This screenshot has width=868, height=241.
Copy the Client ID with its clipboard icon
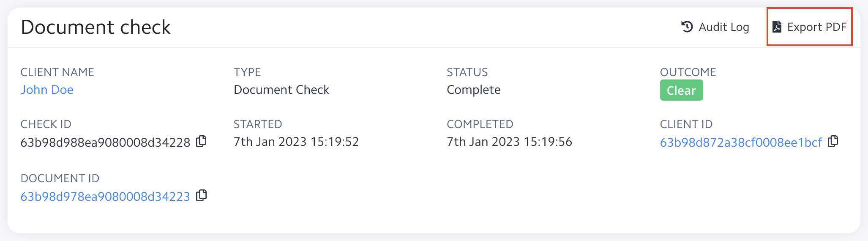click(833, 141)
